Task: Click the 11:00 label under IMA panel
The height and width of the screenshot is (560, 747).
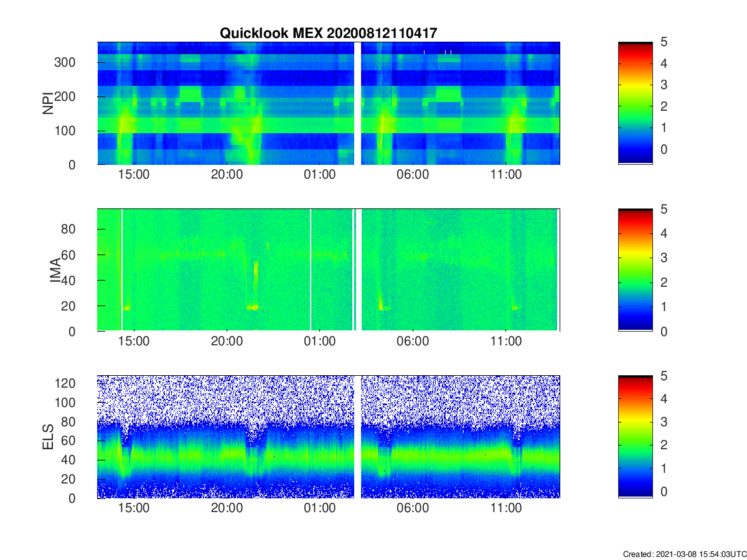Action: (x=506, y=342)
